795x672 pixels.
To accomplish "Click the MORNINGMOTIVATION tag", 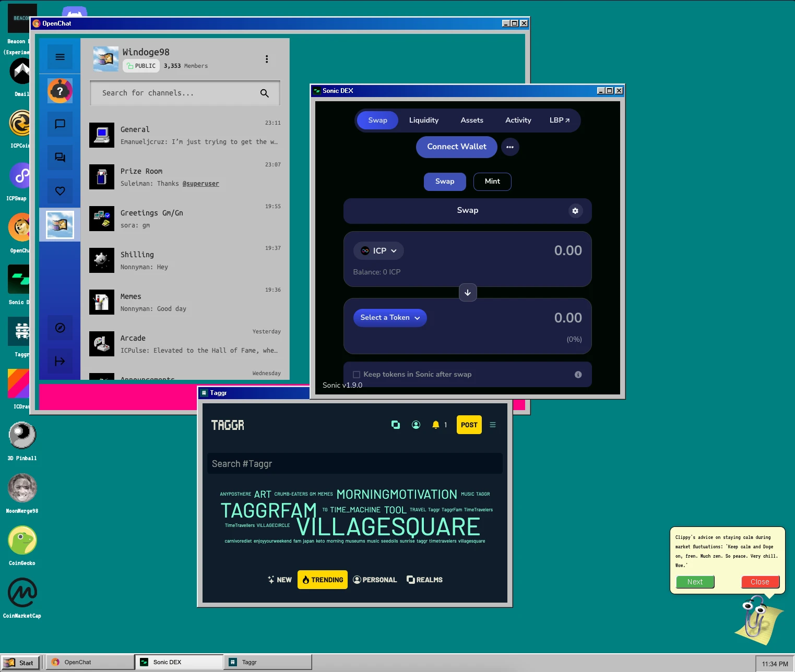I will pyautogui.click(x=397, y=494).
